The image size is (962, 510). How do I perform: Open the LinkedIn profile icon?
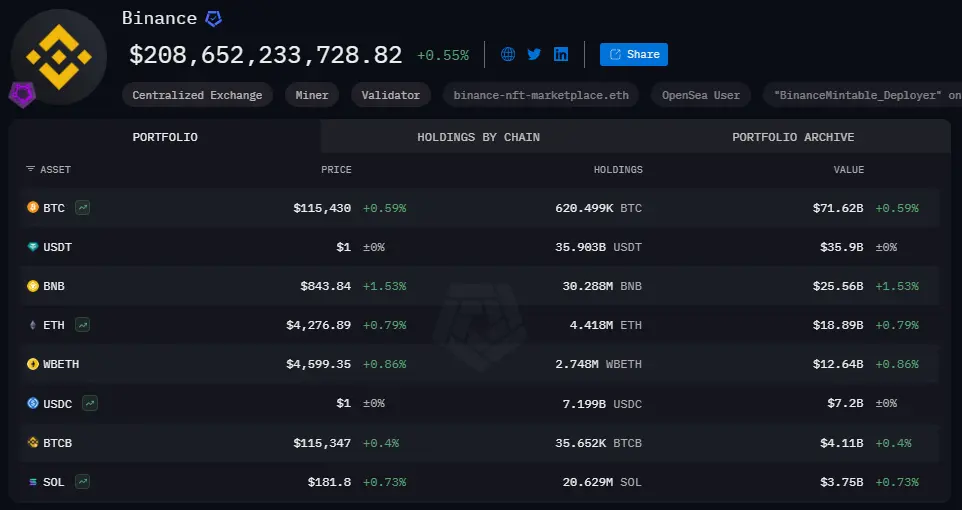[561, 54]
